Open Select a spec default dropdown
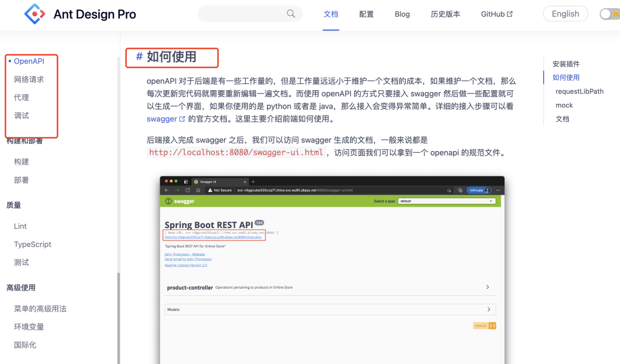620x364 pixels. [x=447, y=201]
